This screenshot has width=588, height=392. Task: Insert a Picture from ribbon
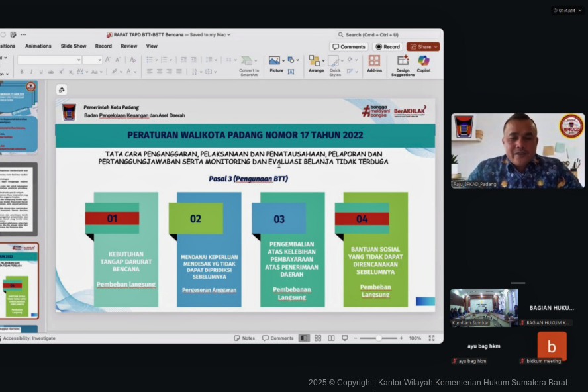275,63
